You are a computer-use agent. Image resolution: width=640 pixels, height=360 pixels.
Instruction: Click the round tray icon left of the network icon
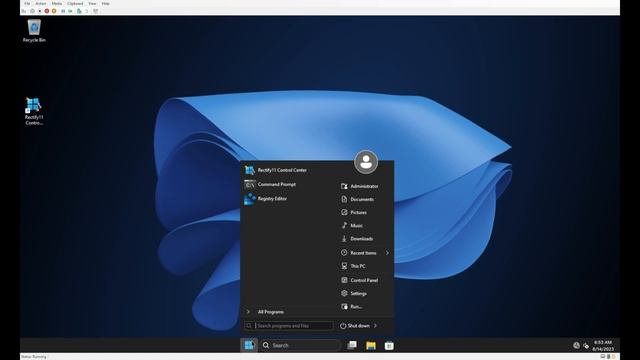click(576, 345)
